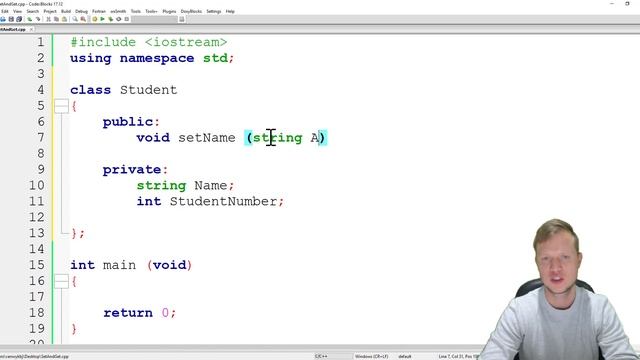Screen dimensions: 640x360
Task: Click 'StudentNumber' on line 11
Action: pyautogui.click(x=224, y=201)
